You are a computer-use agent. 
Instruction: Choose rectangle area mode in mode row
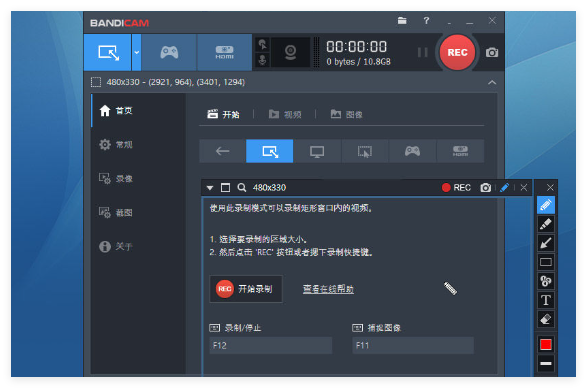pos(270,151)
